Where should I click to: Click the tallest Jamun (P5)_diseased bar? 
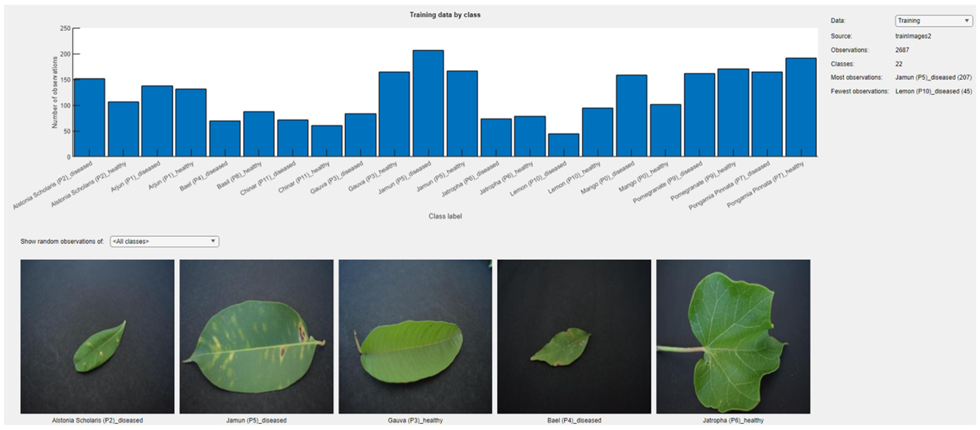point(428,103)
